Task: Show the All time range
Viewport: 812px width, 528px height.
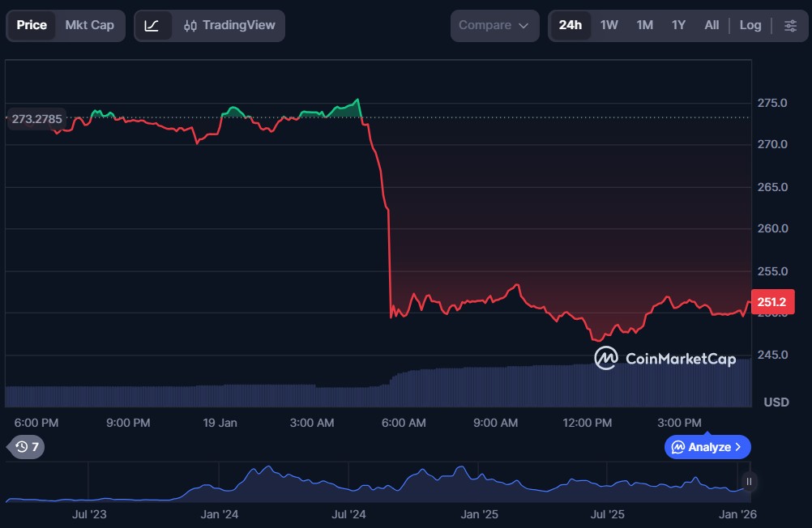Action: coord(712,25)
